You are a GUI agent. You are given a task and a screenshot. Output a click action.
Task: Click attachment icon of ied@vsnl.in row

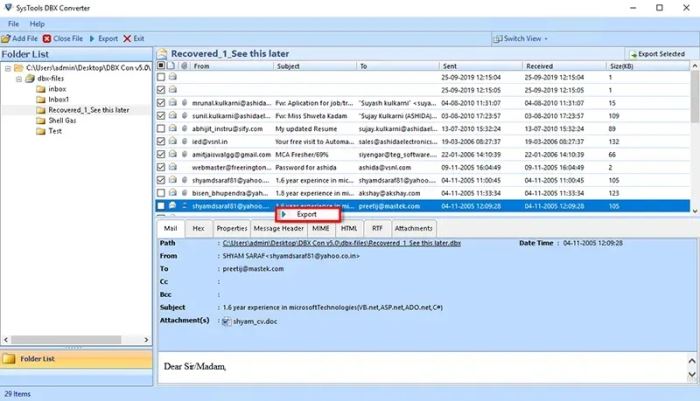coord(184,142)
